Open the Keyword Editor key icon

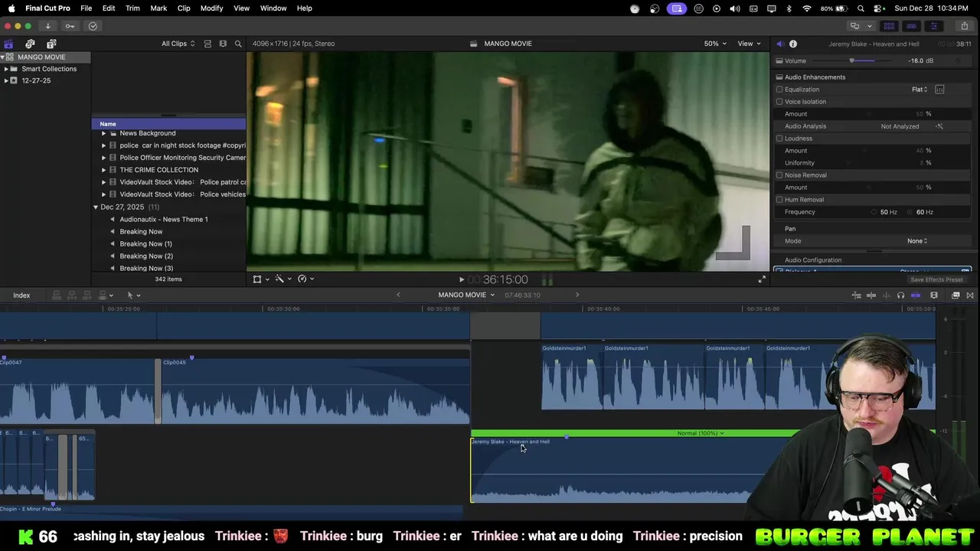point(70,26)
